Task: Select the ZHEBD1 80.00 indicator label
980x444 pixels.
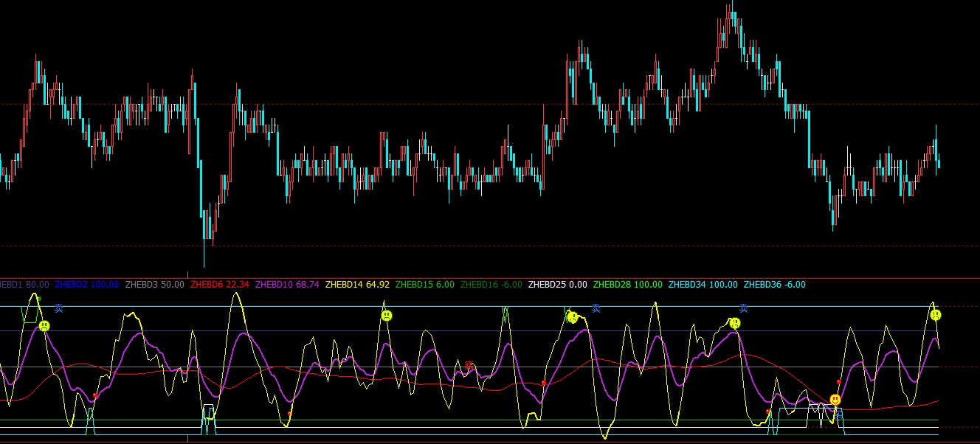Action: (24, 285)
